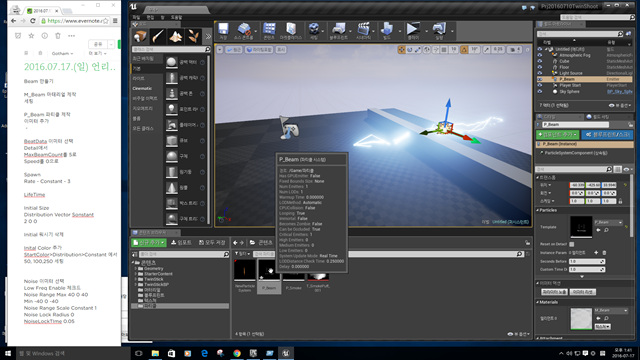This screenshot has width=640, height=360.
Task: Open the Template P_Beam dropdown
Action: (x=609, y=222)
